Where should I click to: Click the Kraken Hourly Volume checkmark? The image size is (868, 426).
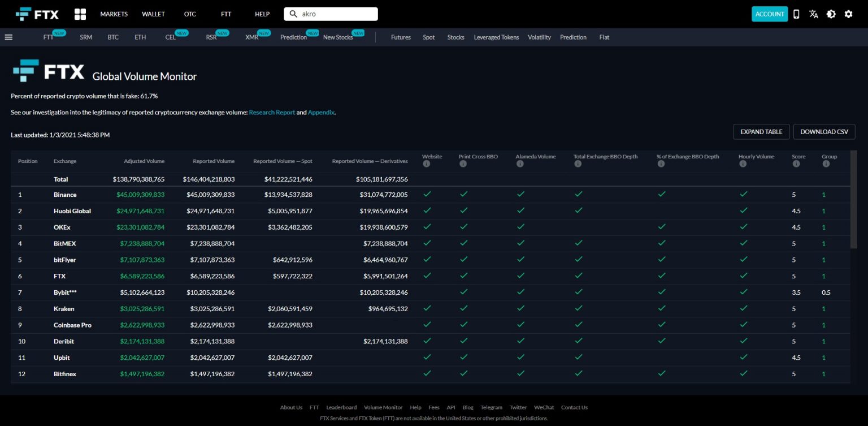pyautogui.click(x=744, y=308)
